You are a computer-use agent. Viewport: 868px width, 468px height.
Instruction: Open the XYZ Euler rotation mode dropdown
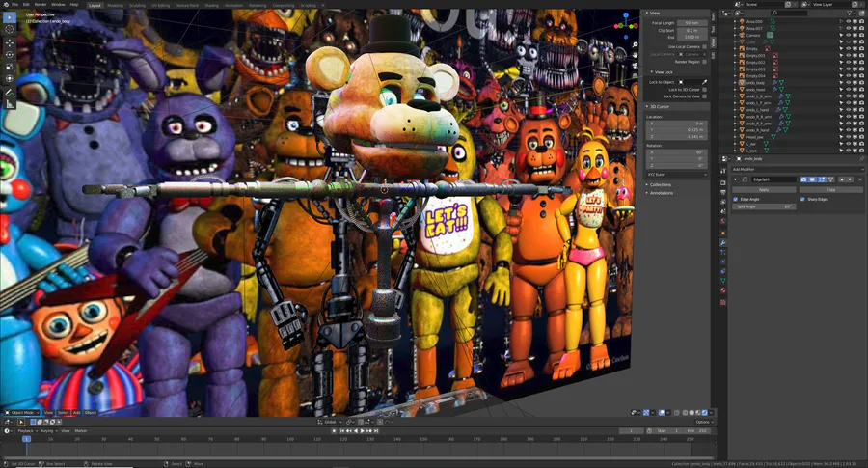point(676,175)
